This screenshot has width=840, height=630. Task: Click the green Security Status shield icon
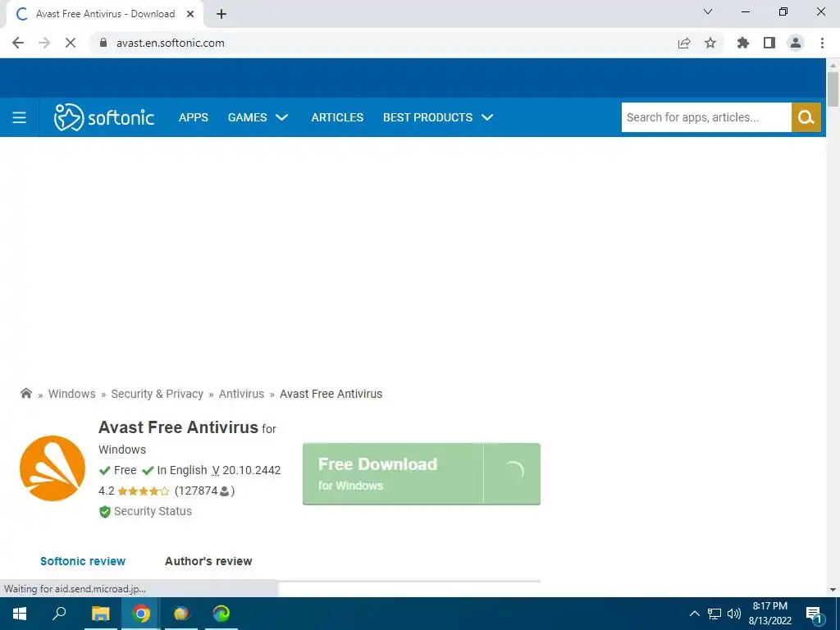coord(105,512)
